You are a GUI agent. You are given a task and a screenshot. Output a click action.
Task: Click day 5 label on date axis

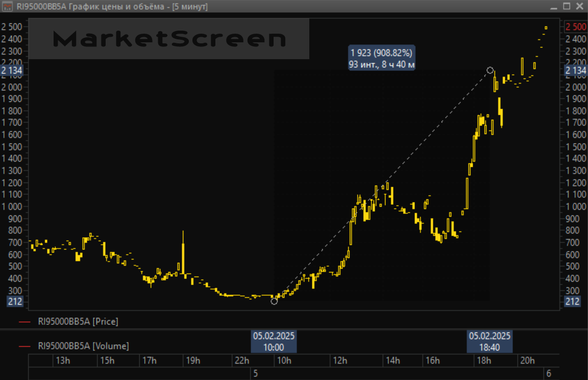pyautogui.click(x=255, y=374)
